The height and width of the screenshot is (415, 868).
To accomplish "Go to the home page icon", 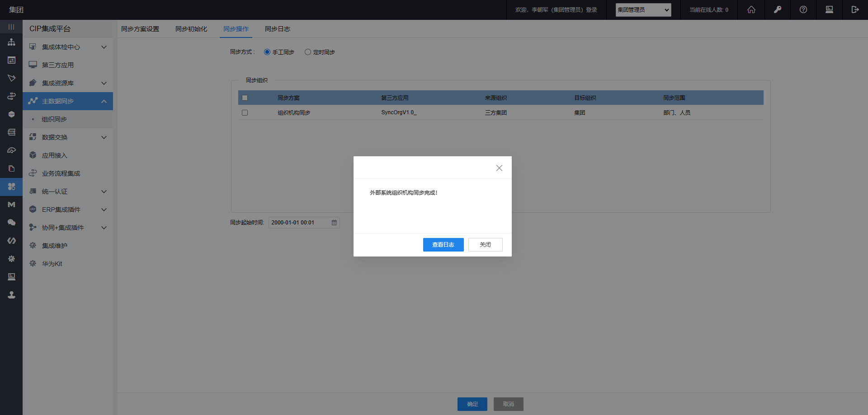I will point(751,9).
